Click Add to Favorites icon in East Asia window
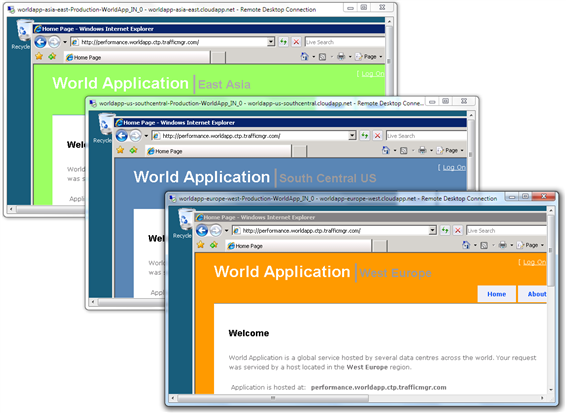This screenshot has width=566, height=413. (x=52, y=56)
